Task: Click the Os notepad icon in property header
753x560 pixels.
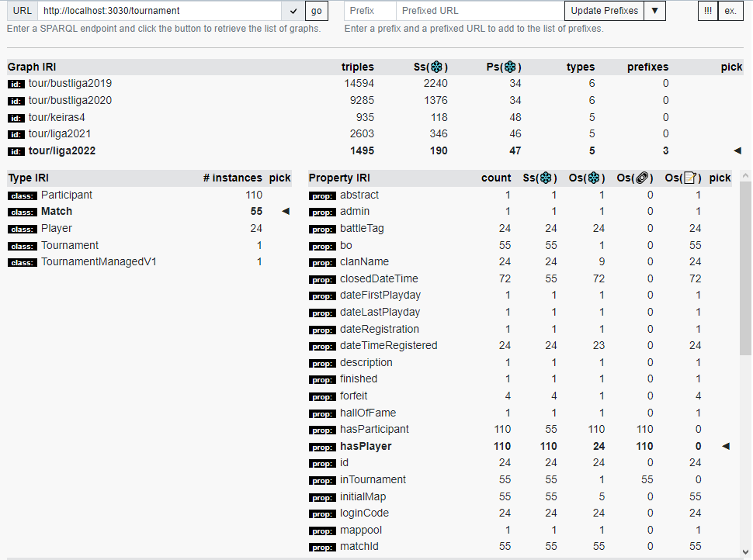Action: [x=689, y=178]
